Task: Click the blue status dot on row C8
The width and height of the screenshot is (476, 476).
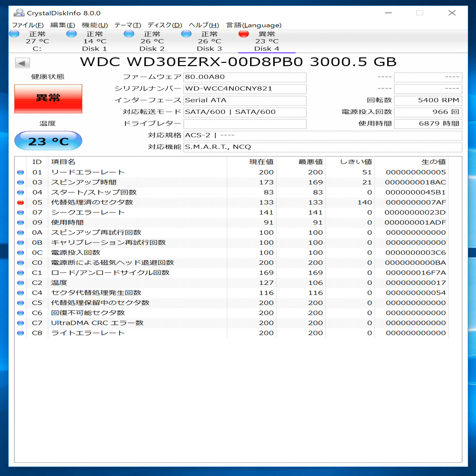Action: point(20,333)
